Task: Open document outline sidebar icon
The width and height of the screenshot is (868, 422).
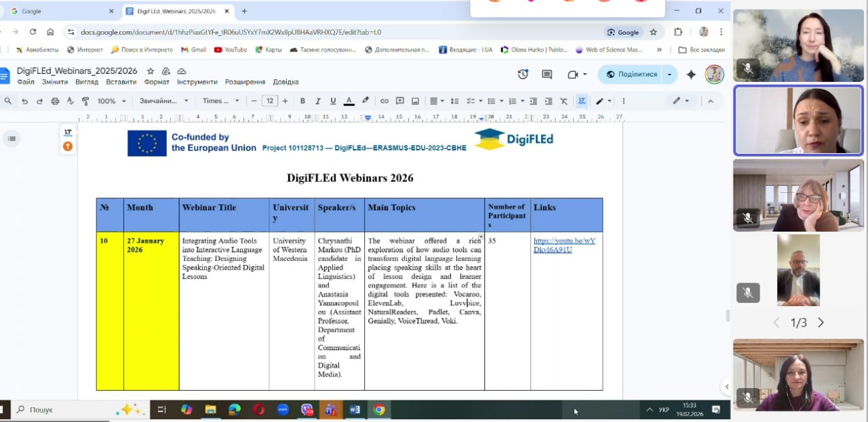Action: [12, 139]
